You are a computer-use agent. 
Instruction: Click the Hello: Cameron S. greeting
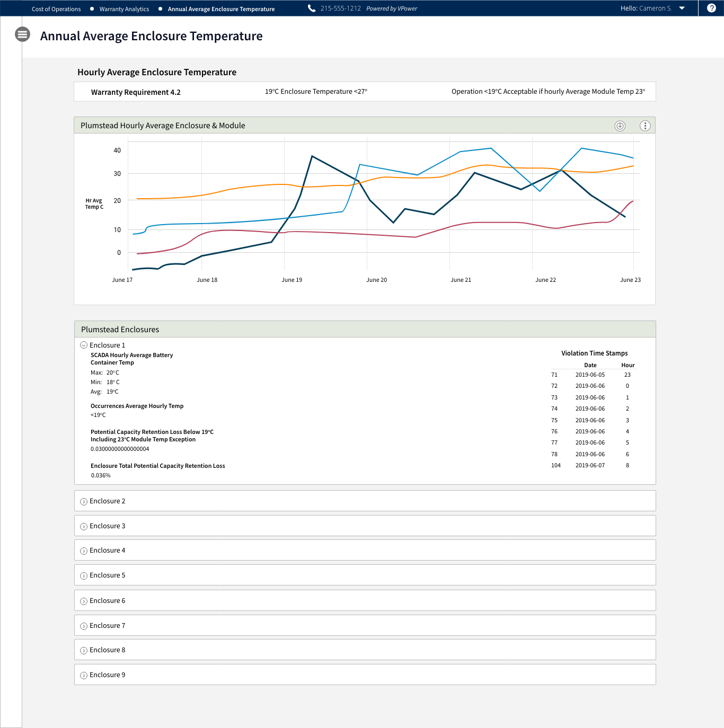point(646,8)
